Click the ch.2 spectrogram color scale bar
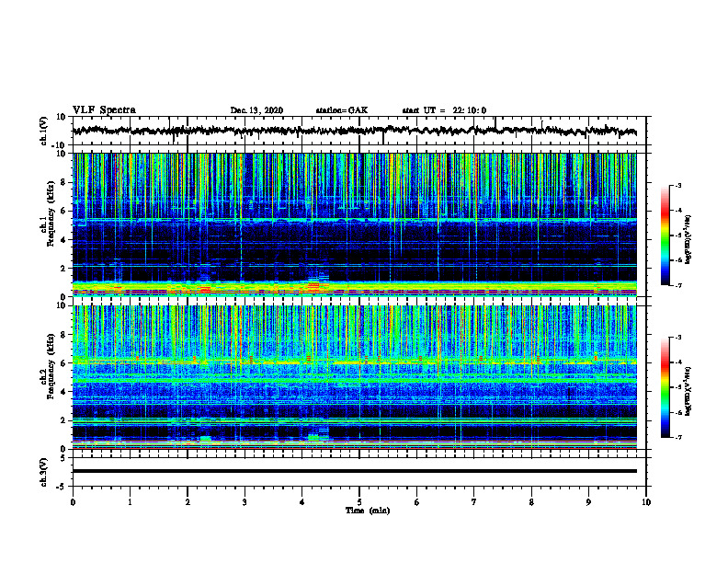 (665, 387)
